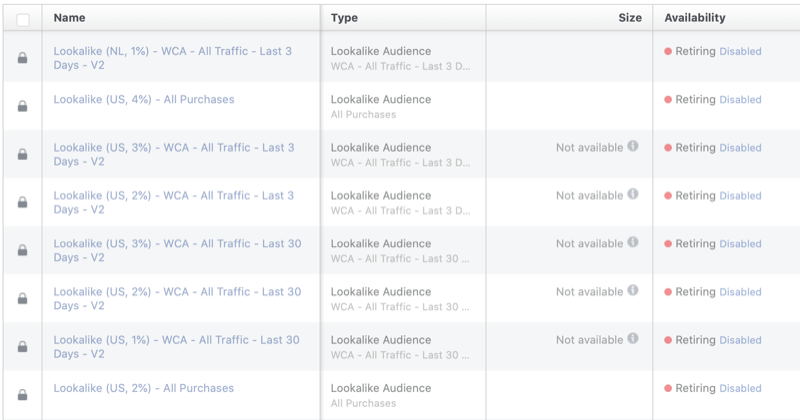Tick the select-all checkbox in table header
Screen dimensions: 800x420
(x=23, y=19)
